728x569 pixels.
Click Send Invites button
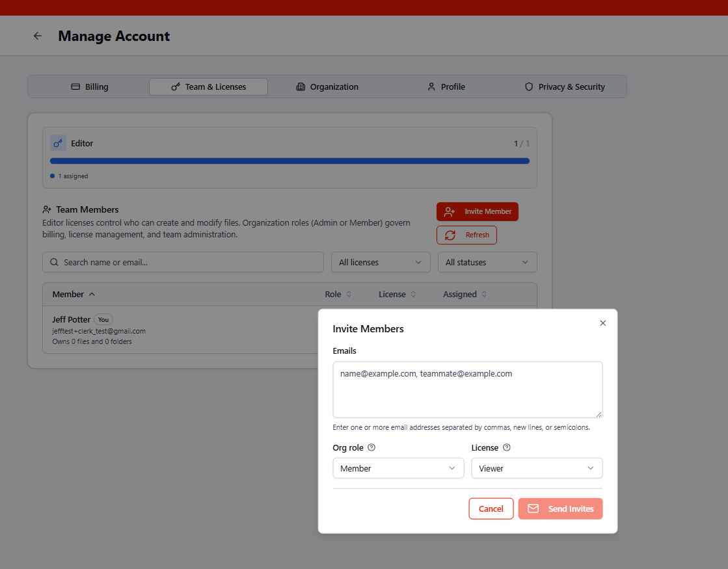click(560, 509)
